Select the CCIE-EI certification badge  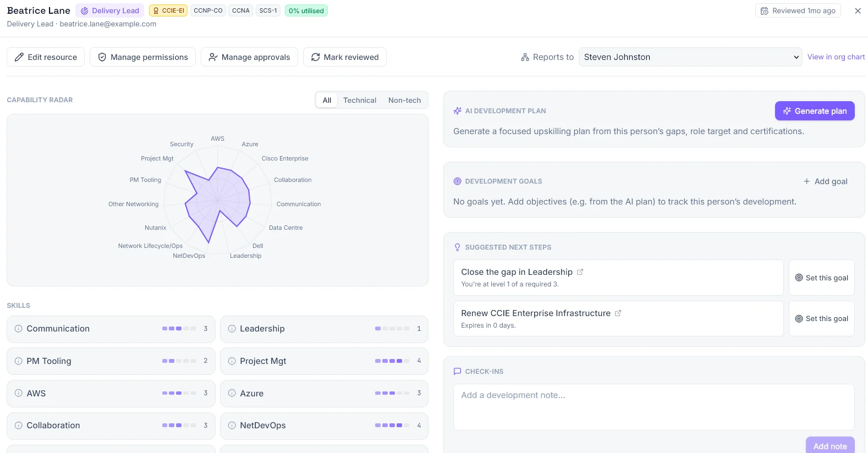pyautogui.click(x=168, y=11)
